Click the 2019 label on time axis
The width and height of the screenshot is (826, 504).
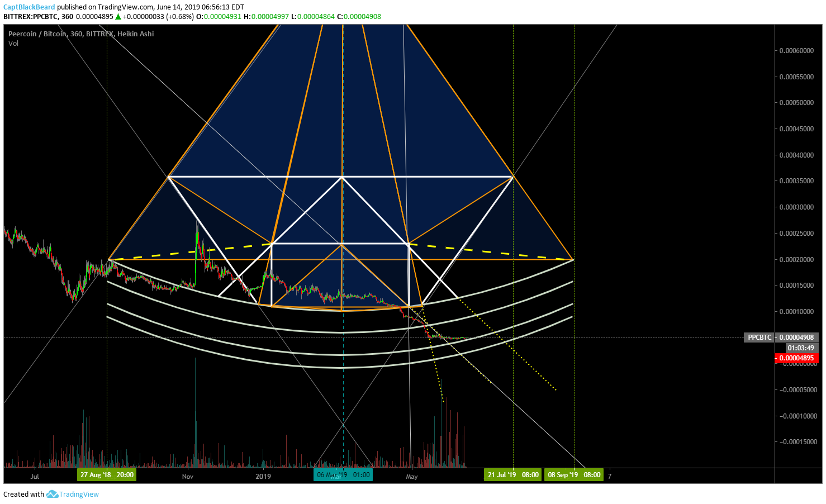click(x=263, y=477)
